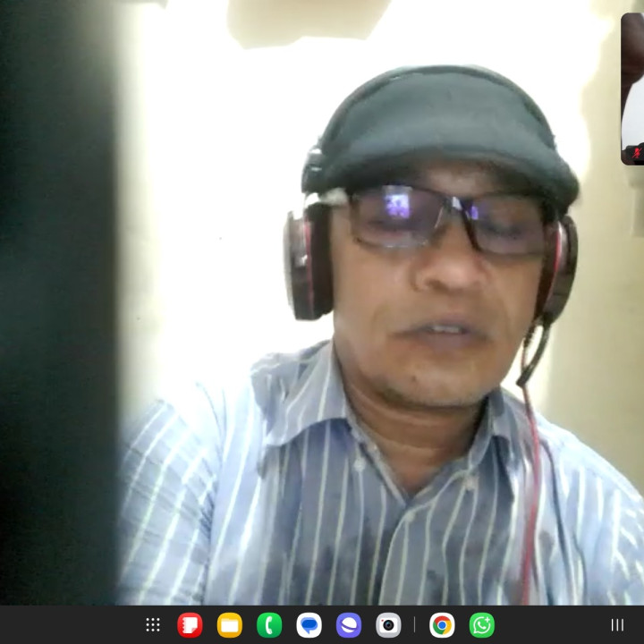644x644 pixels.
Task: Open Google Chrome from the taskbar
Action: (442, 625)
